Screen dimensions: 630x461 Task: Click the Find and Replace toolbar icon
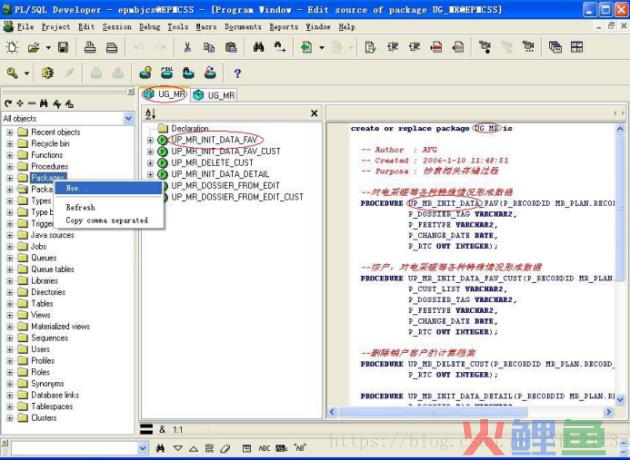280,47
